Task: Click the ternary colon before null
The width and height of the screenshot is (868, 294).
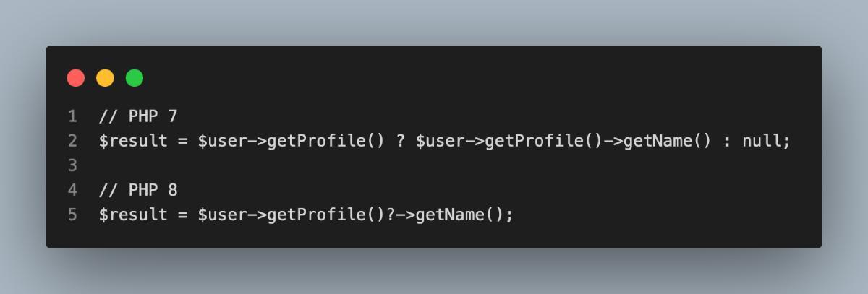Action: pos(726,141)
